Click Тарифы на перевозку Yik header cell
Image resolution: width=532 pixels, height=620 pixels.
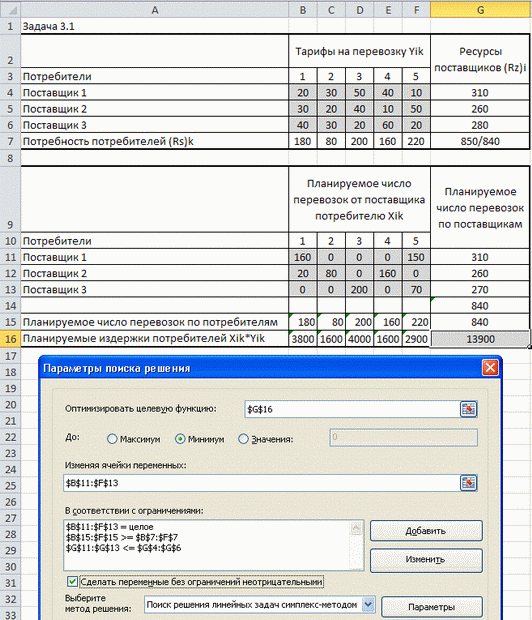[x=360, y=51]
